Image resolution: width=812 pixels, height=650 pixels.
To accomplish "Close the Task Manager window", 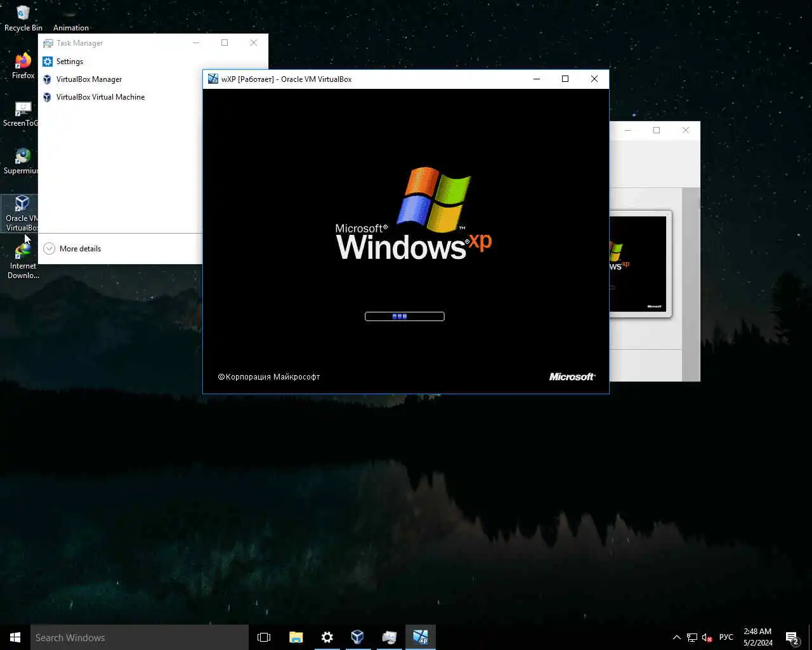I will (254, 43).
